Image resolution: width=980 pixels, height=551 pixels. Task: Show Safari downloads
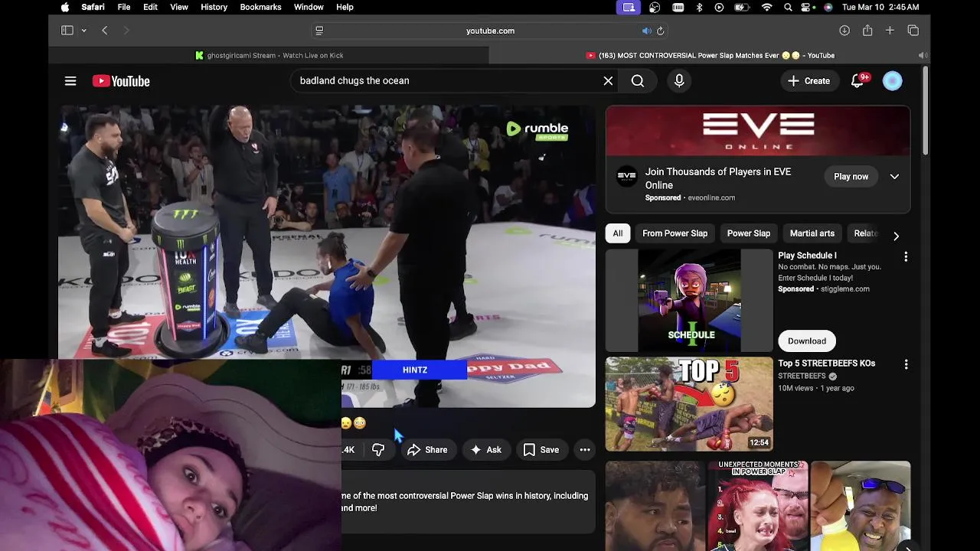tap(844, 31)
